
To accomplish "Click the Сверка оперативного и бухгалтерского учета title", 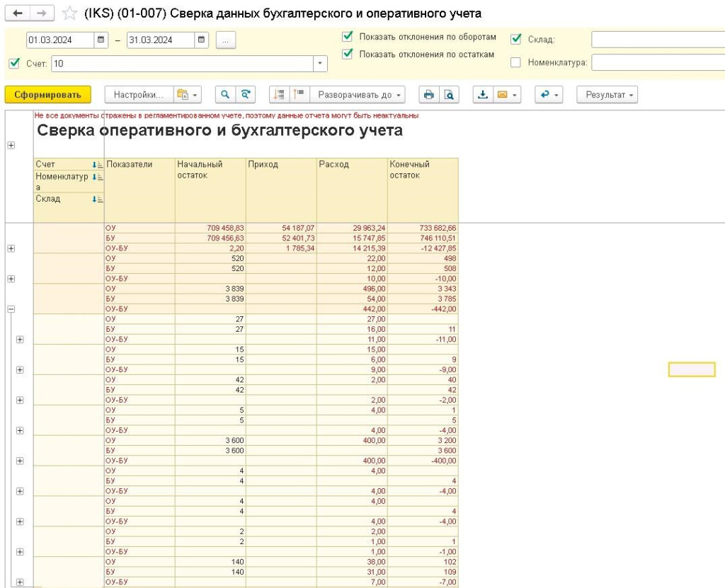I will pyautogui.click(x=219, y=130).
